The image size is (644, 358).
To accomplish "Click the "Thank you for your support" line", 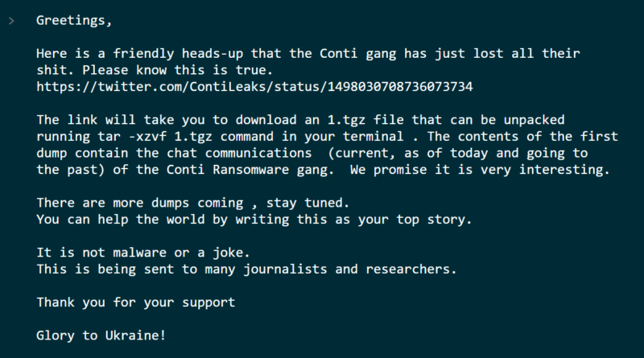I will pos(136,302).
